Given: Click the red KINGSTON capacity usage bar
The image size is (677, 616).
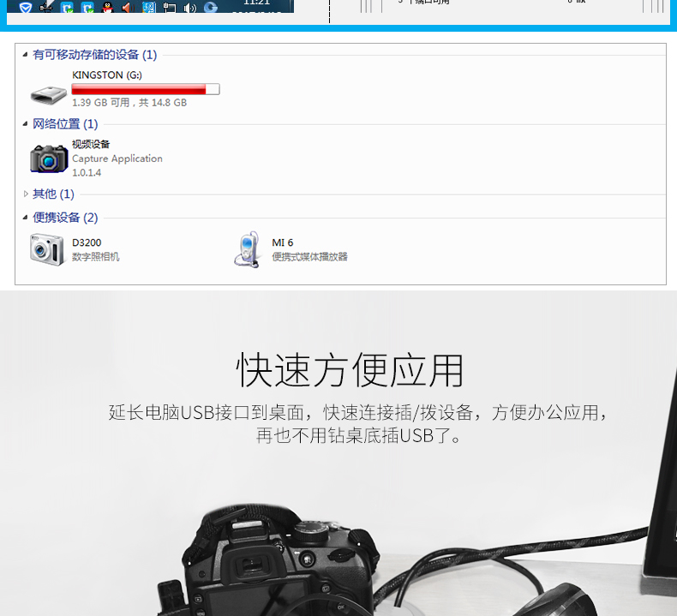Looking at the screenshot, I should coord(146,89).
